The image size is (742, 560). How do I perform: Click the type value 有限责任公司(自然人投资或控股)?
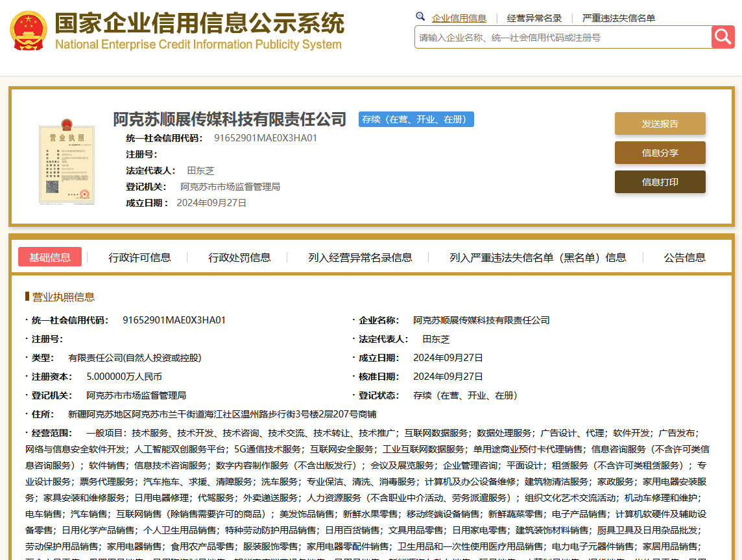pyautogui.click(x=135, y=358)
